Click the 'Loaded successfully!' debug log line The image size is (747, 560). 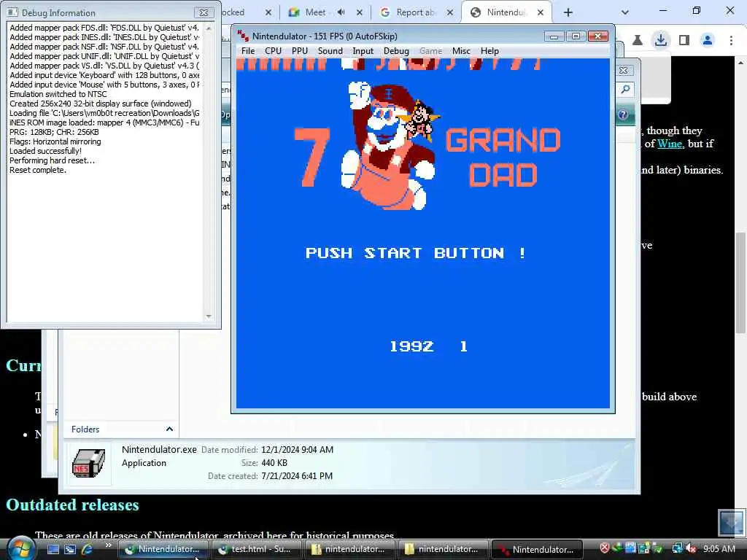point(46,151)
